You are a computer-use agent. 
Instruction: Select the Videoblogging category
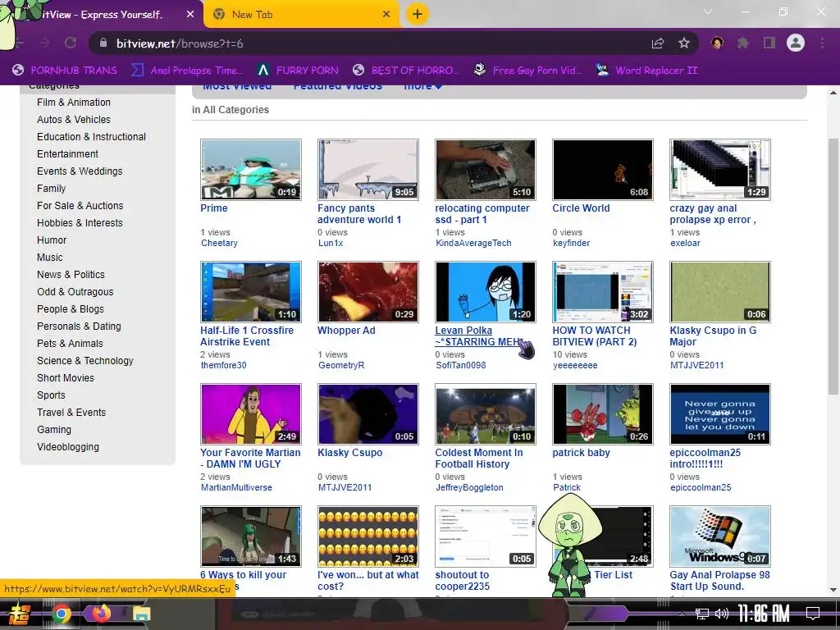click(x=68, y=447)
